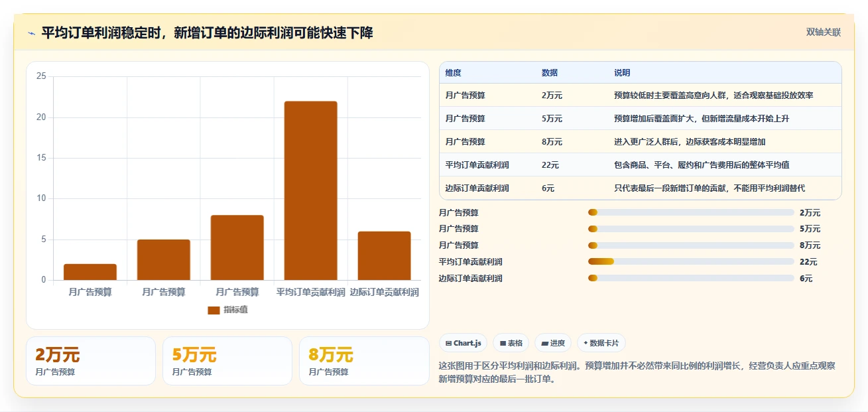Click the table cell 5万元
The width and height of the screenshot is (868, 412).
pyautogui.click(x=552, y=119)
